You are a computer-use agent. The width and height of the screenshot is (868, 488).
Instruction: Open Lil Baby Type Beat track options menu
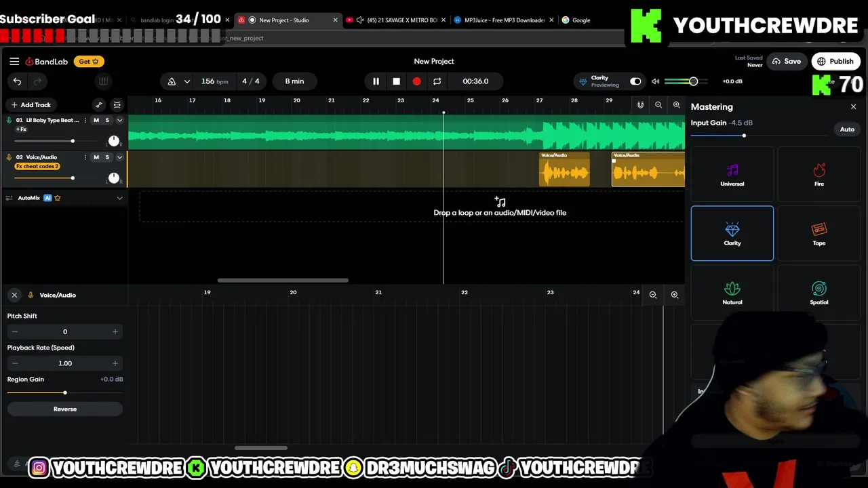click(85, 121)
